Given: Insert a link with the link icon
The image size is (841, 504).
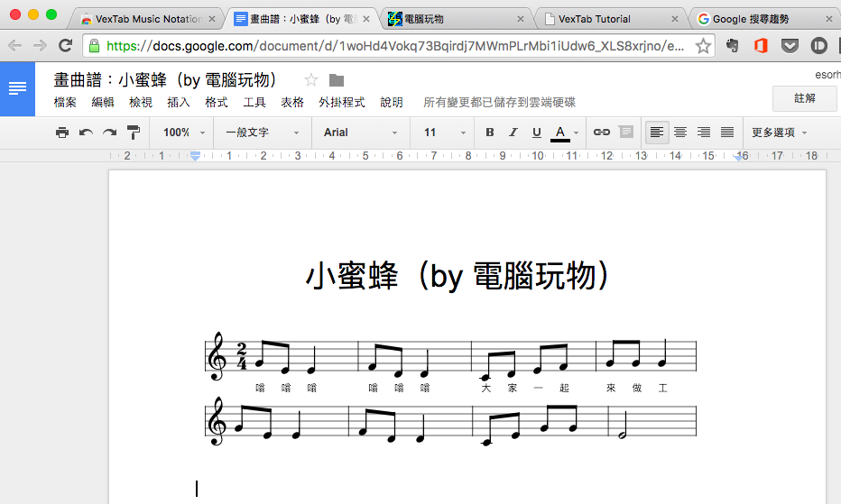Looking at the screenshot, I should pos(601,132).
